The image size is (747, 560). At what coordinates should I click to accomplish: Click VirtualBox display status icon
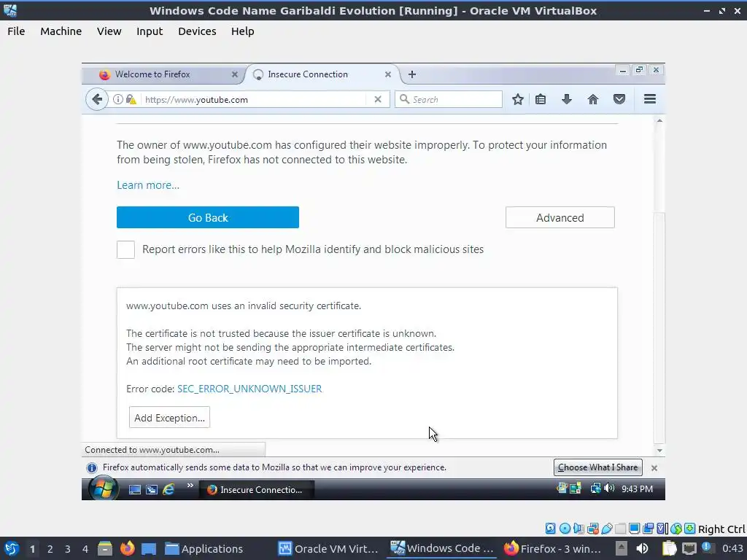[634, 528]
